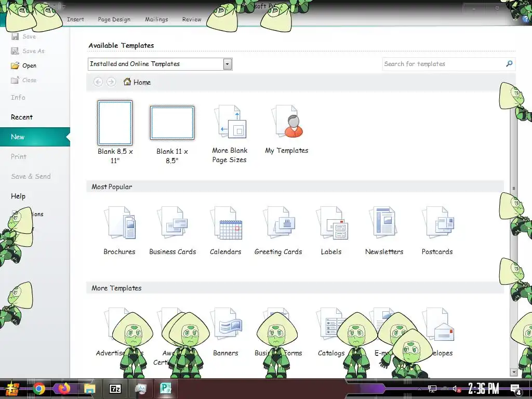Open the Labels template category
532x399 pixels.
(331, 231)
